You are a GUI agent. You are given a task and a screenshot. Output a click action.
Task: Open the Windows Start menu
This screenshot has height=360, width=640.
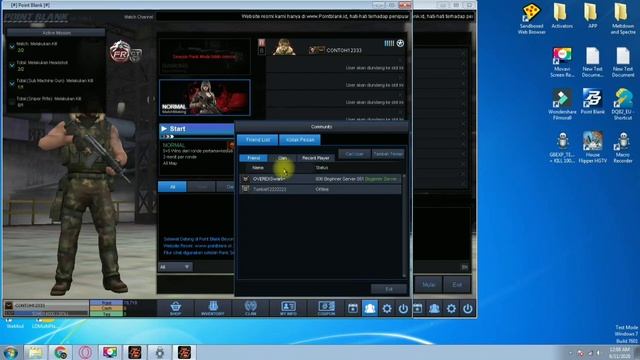[x=10, y=352]
